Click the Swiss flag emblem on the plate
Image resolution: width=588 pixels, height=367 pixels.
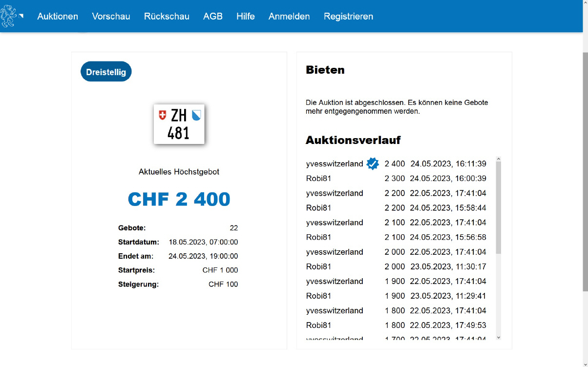pos(163,115)
